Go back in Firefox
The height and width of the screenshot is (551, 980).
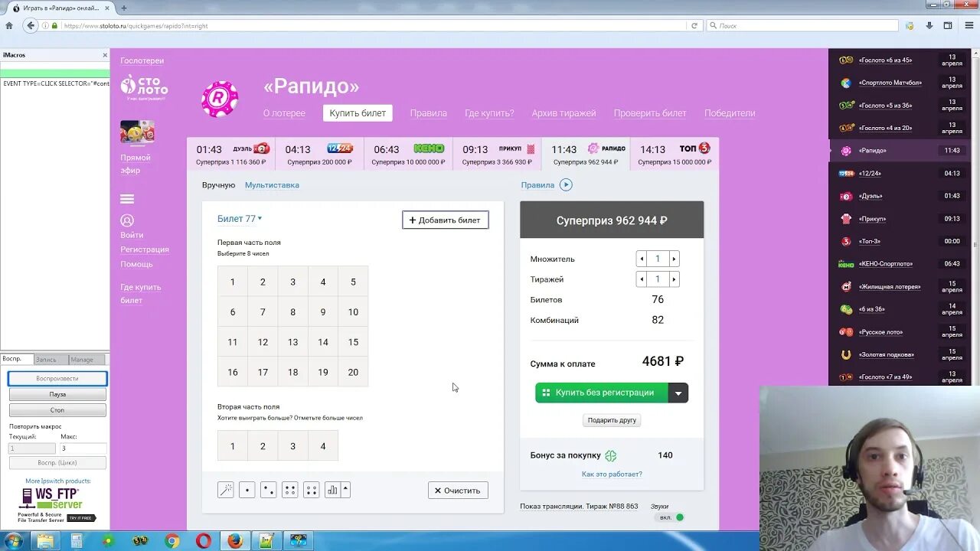coord(31,25)
